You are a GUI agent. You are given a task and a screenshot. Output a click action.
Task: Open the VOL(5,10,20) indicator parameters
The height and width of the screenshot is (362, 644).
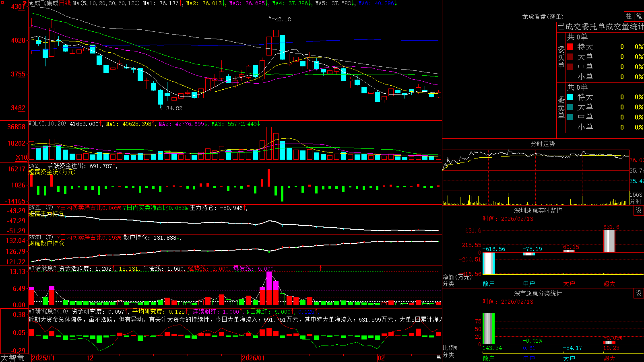click(x=47, y=124)
